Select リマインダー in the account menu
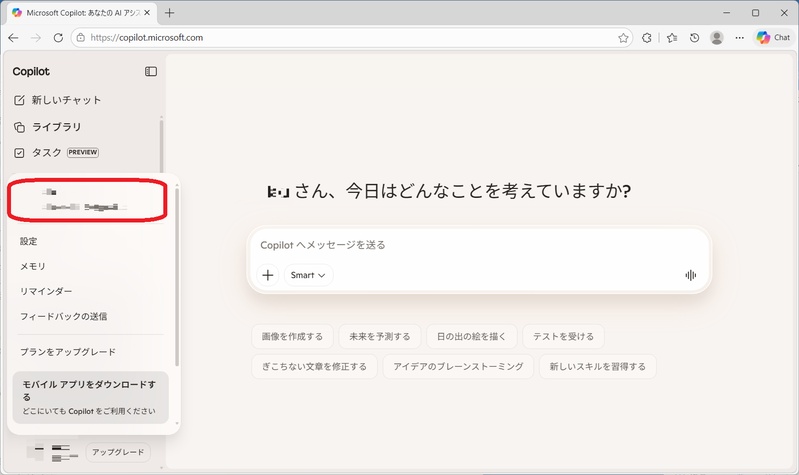The height and width of the screenshot is (475, 799). click(46, 291)
